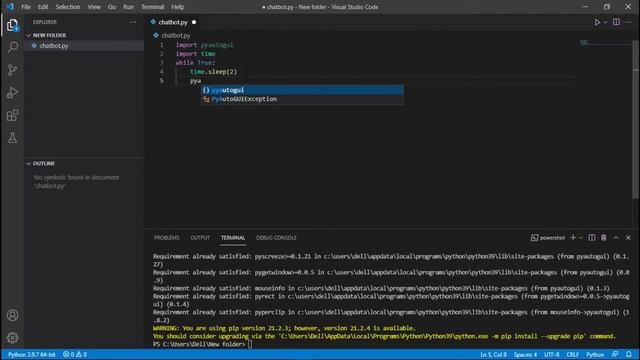Open the Source Control view

(x=12, y=70)
